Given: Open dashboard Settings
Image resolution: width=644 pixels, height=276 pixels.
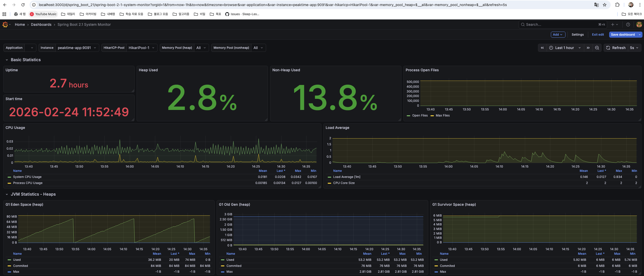Looking at the screenshot, I should point(578,35).
